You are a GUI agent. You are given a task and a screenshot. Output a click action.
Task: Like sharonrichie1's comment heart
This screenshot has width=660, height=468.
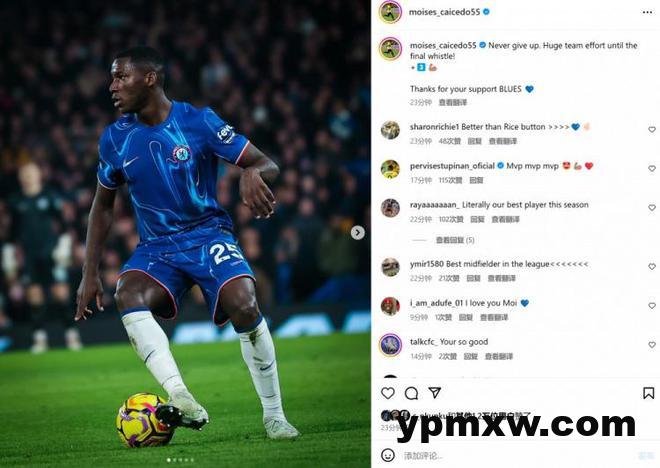(x=652, y=130)
